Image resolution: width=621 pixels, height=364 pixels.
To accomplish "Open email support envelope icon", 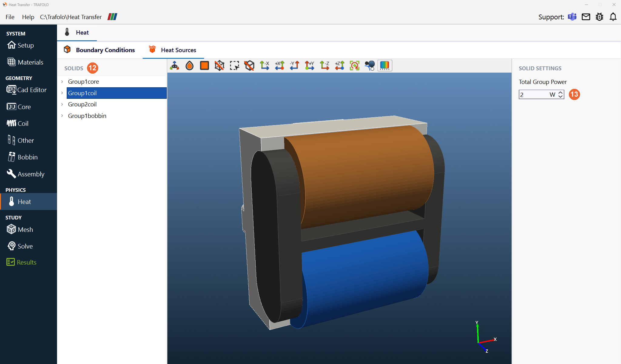I will coord(586,17).
